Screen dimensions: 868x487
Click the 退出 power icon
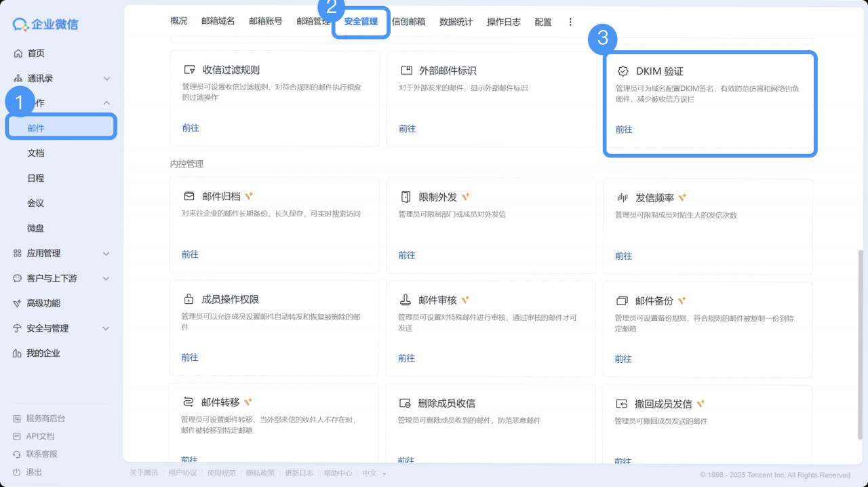[17, 472]
